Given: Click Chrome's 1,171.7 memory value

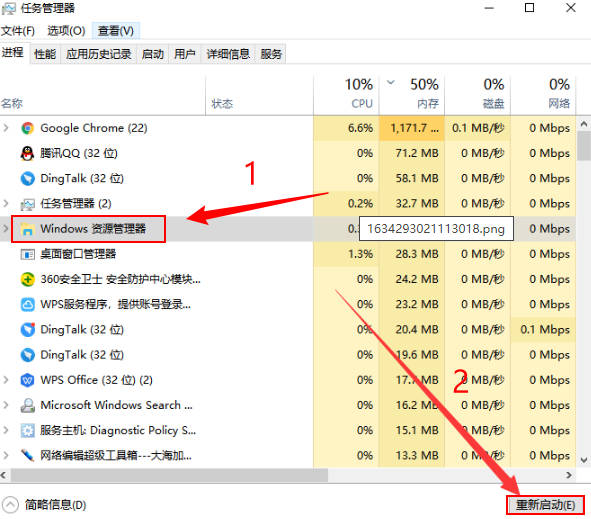Looking at the screenshot, I should pos(415,129).
